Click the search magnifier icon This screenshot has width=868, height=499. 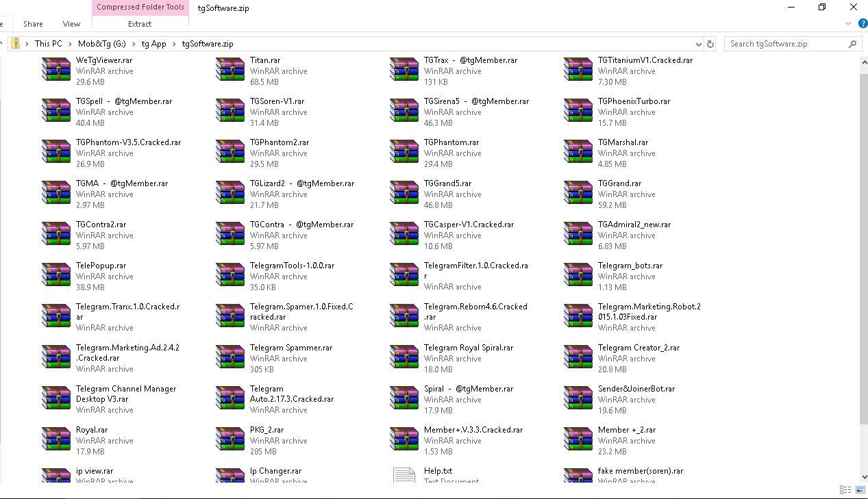(852, 44)
